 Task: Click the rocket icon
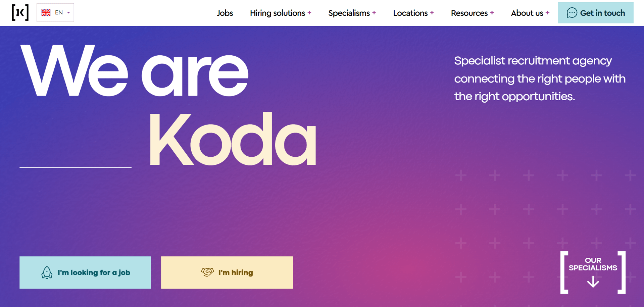47,272
